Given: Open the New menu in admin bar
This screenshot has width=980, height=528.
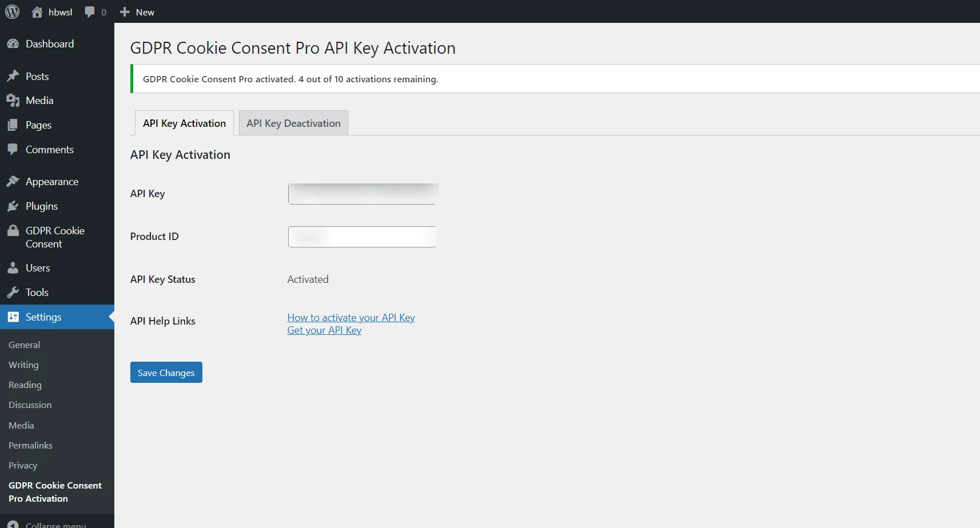Looking at the screenshot, I should (137, 11).
